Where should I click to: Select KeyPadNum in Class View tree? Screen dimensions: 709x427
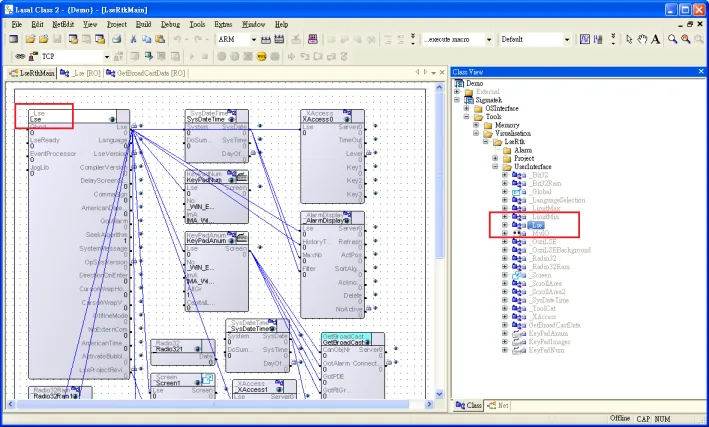(x=546, y=350)
